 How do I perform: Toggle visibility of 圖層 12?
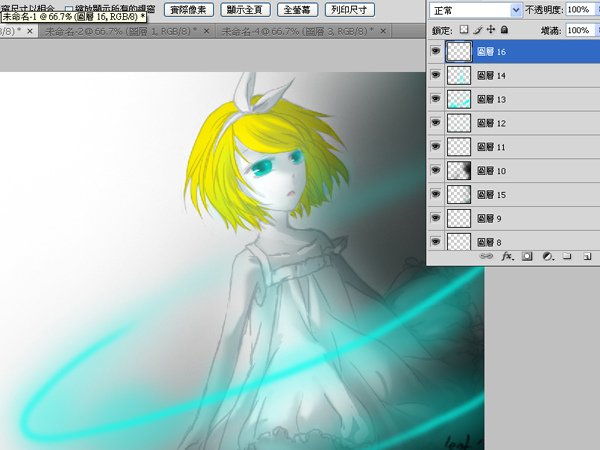click(x=435, y=122)
